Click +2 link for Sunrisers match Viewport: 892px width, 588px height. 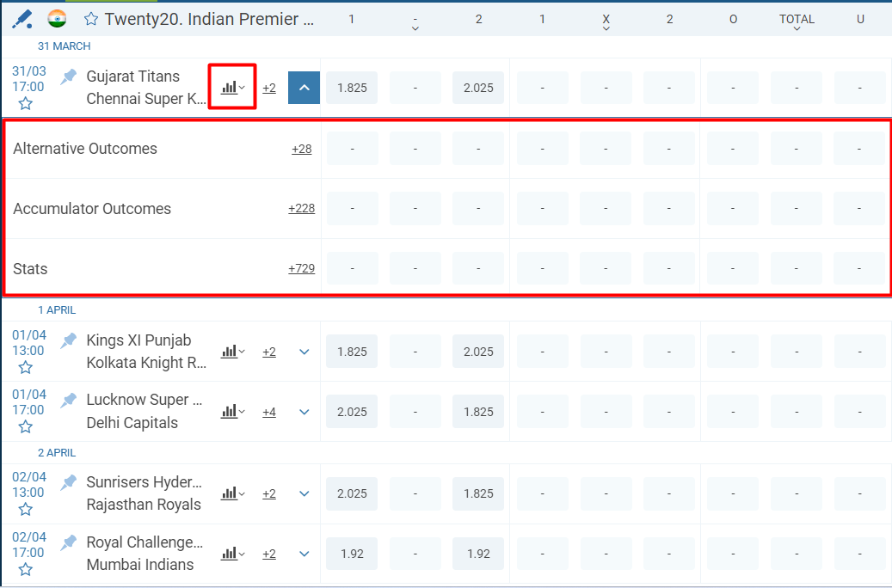click(269, 493)
